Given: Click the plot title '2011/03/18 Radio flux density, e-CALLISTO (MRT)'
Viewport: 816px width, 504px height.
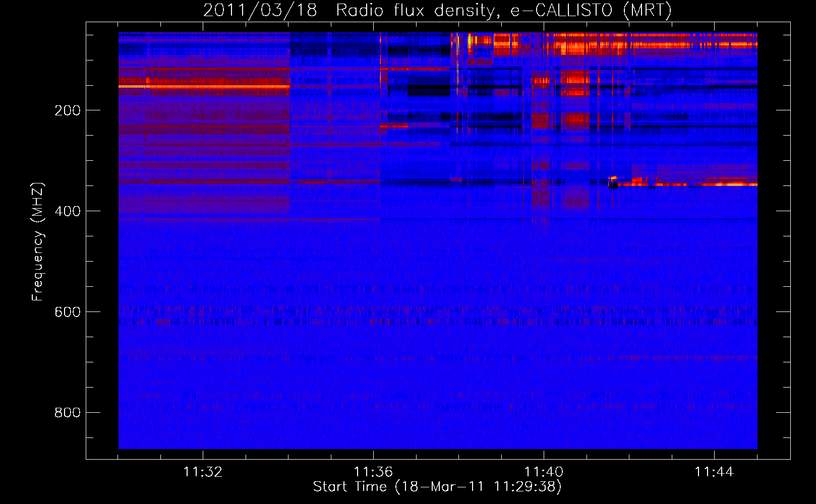Looking at the screenshot, I should point(437,11).
